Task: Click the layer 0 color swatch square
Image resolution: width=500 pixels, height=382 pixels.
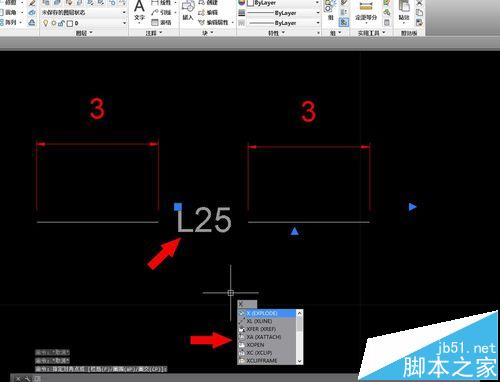Action: 70,23
